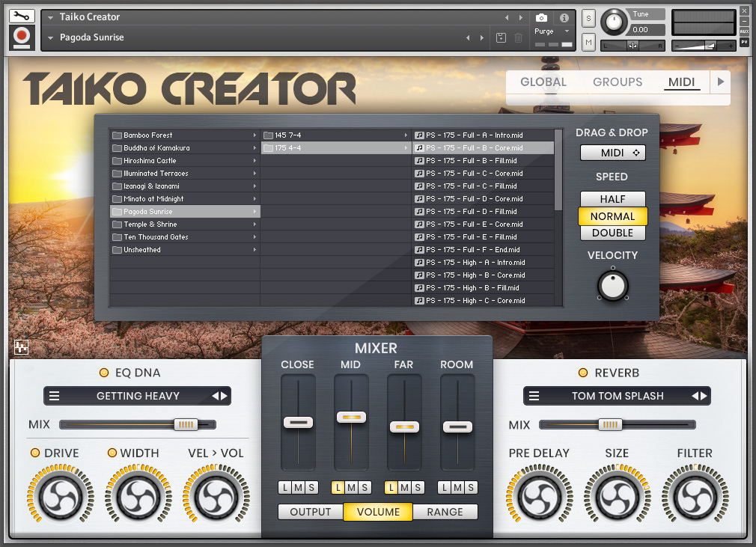Screen dimensions: 756x547
Task: Click the play arrow next to MIDI tab
Action: click(721, 82)
